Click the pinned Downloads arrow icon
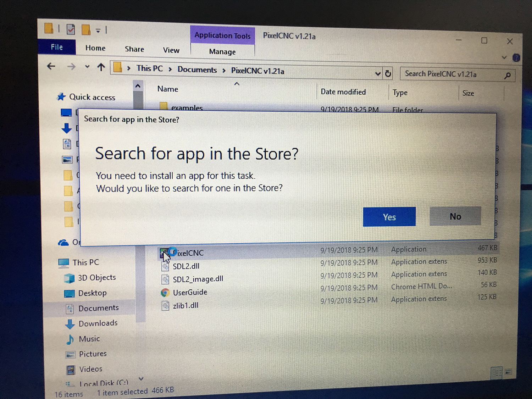The image size is (532, 399). (67, 128)
